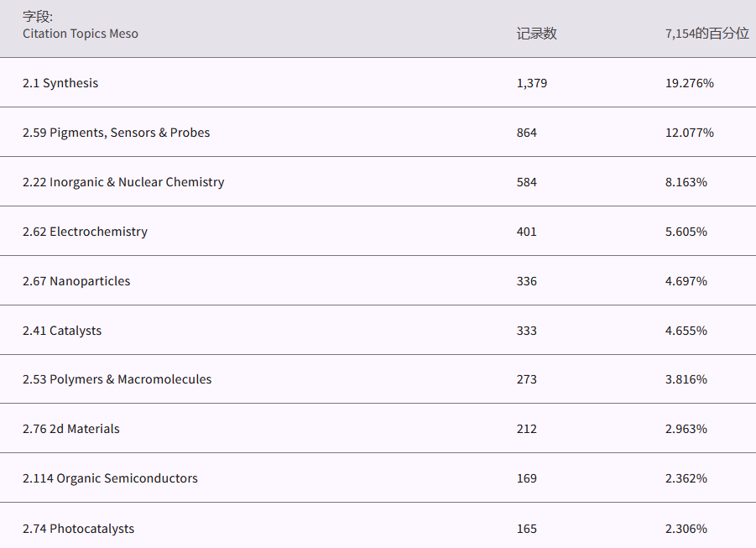Viewport: 756px width, 548px height.
Task: Click the 19.276% percentage cell
Action: [690, 83]
